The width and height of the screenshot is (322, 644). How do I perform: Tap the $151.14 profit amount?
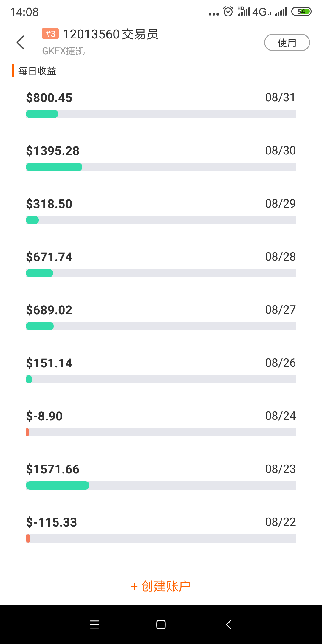point(49,363)
